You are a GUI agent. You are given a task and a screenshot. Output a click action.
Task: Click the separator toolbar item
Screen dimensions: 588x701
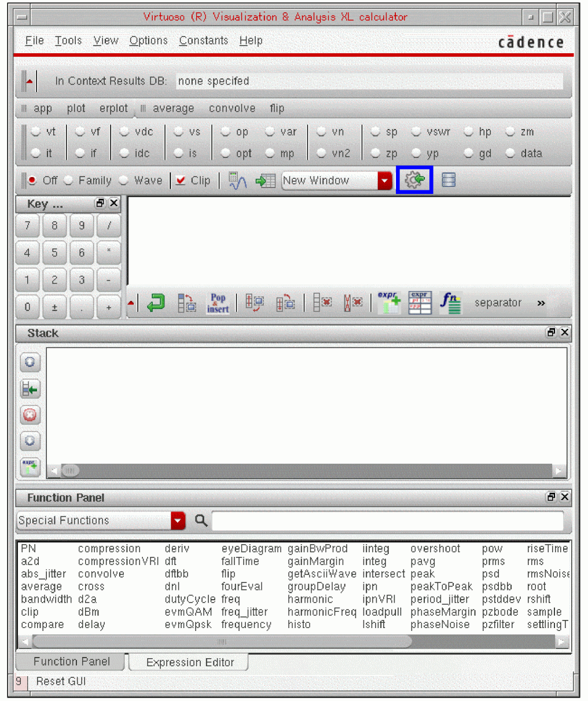[x=498, y=303]
